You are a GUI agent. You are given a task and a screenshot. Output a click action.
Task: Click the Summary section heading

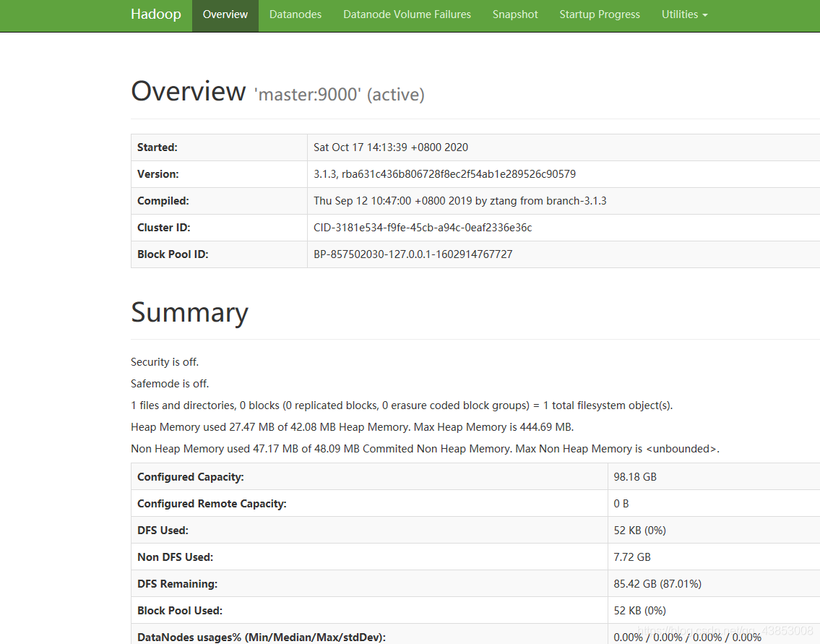(x=189, y=312)
